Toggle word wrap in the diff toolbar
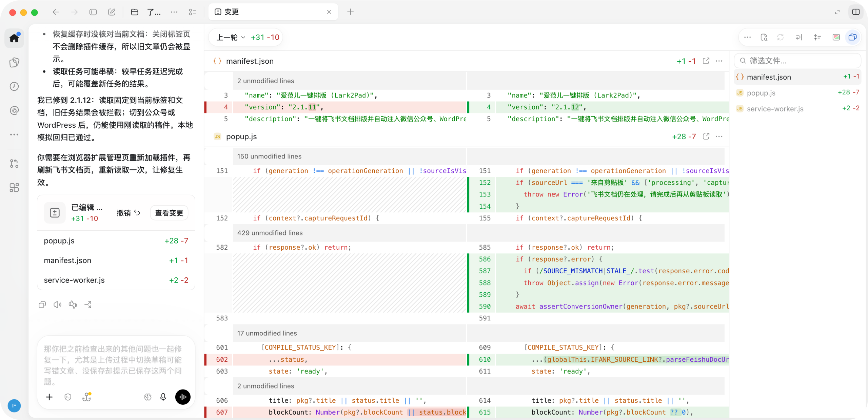Screen dimensions: 868x420 799,37
